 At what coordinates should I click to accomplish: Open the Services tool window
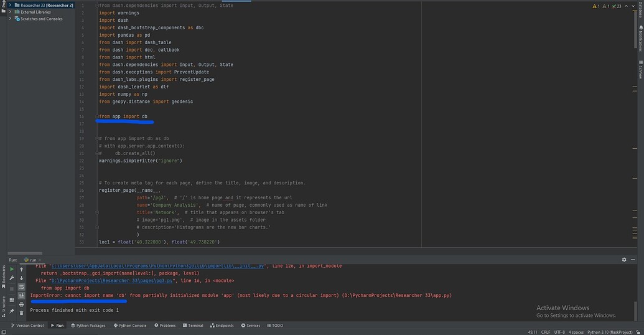coord(251,326)
